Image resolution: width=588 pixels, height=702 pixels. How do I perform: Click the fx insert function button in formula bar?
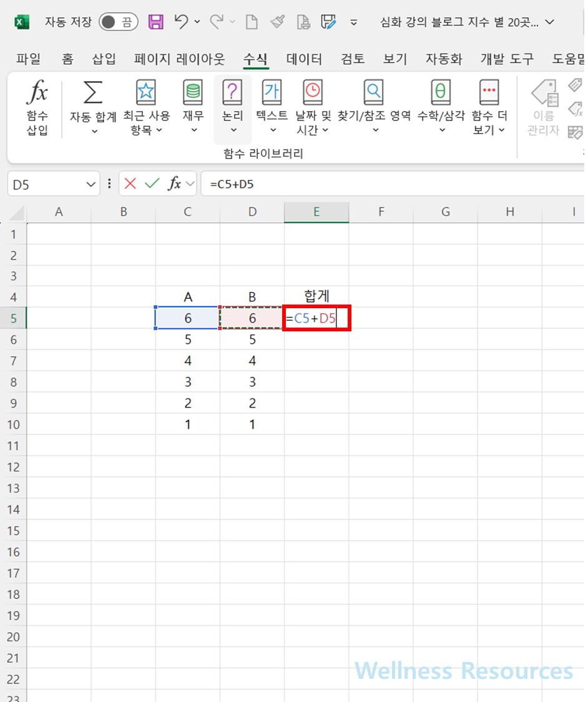pos(174,183)
